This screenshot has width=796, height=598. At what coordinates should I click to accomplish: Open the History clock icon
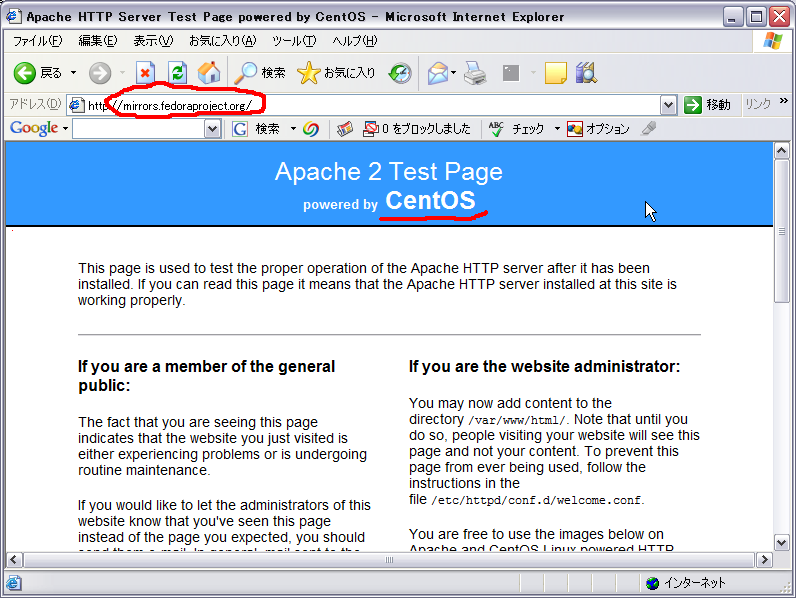click(x=400, y=73)
